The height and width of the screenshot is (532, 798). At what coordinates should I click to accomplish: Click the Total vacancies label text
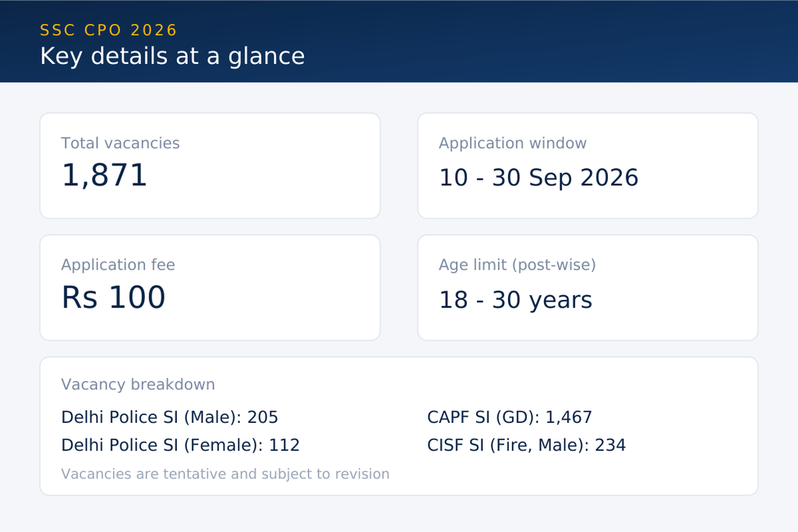pos(120,143)
